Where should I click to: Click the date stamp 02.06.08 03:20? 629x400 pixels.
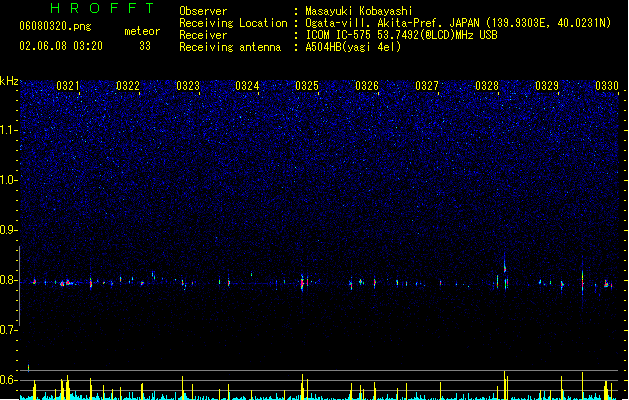[61, 46]
